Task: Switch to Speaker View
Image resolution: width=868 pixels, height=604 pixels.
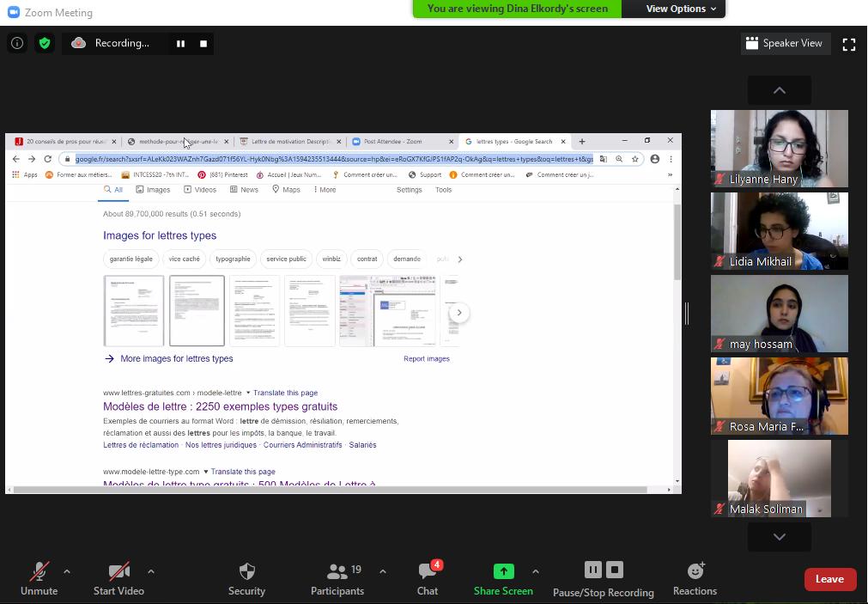Action: click(783, 43)
